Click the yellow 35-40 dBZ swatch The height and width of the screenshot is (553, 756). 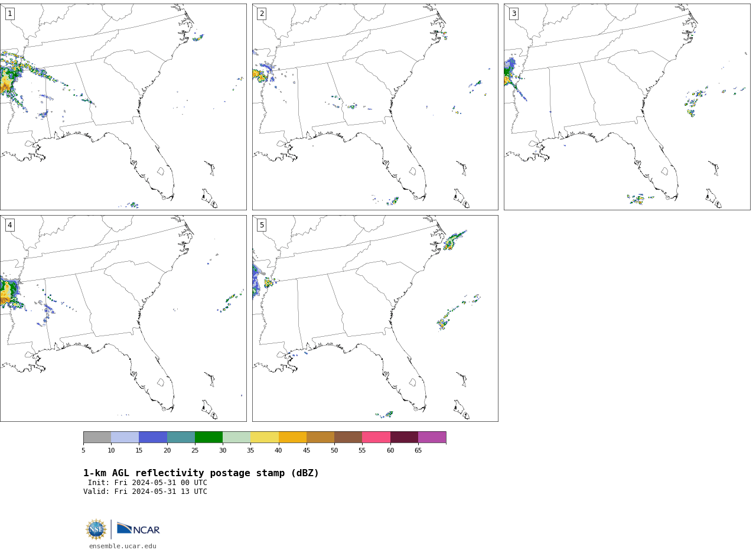(x=265, y=437)
